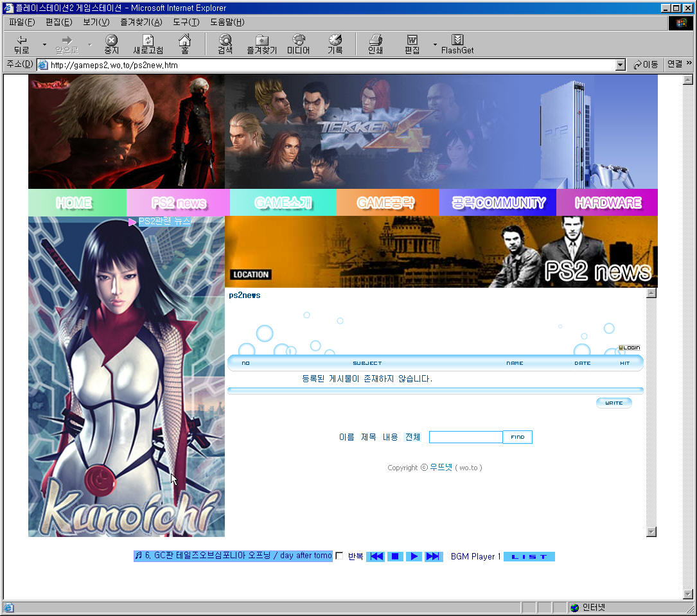The height and width of the screenshot is (616, 697).
Task: Click the page icon in the address bar
Action: pos(42,65)
